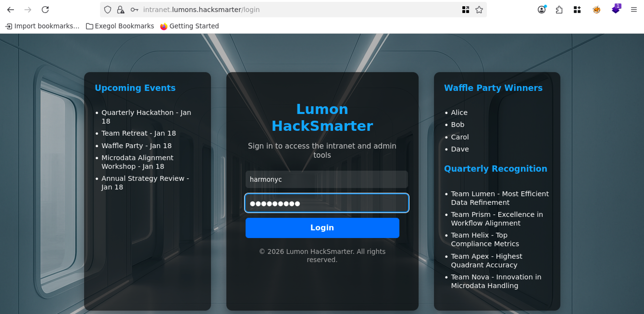This screenshot has width=644, height=314.
Task: Open the Extensions puzzle piece icon
Action: point(559,10)
